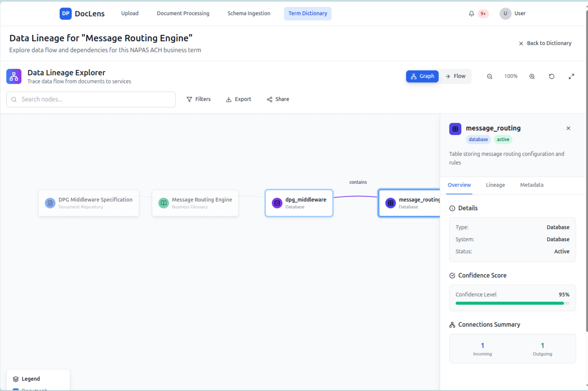This screenshot has width=588, height=391.
Task: Click the zoom out magnifier icon
Action: [489, 77]
